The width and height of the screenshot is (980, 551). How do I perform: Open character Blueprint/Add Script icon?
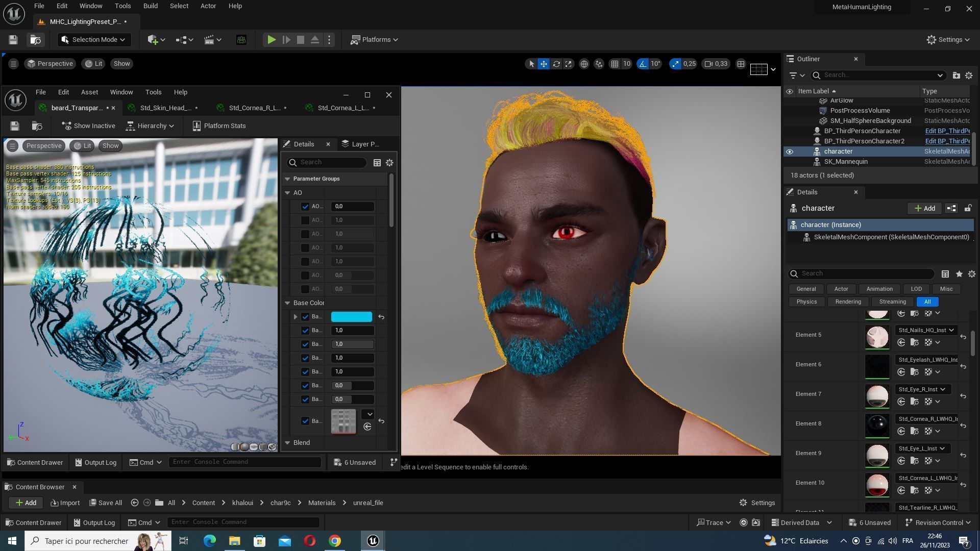pos(951,208)
